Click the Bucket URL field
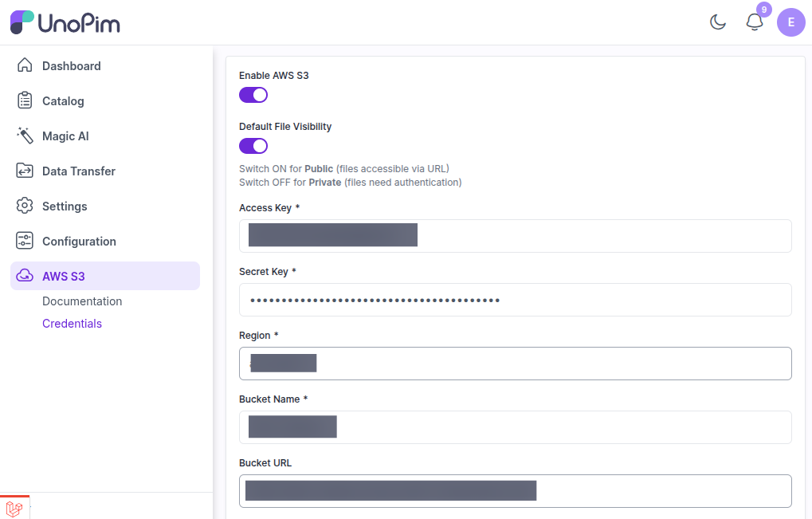Viewport: 812px width, 519px height. [516, 491]
